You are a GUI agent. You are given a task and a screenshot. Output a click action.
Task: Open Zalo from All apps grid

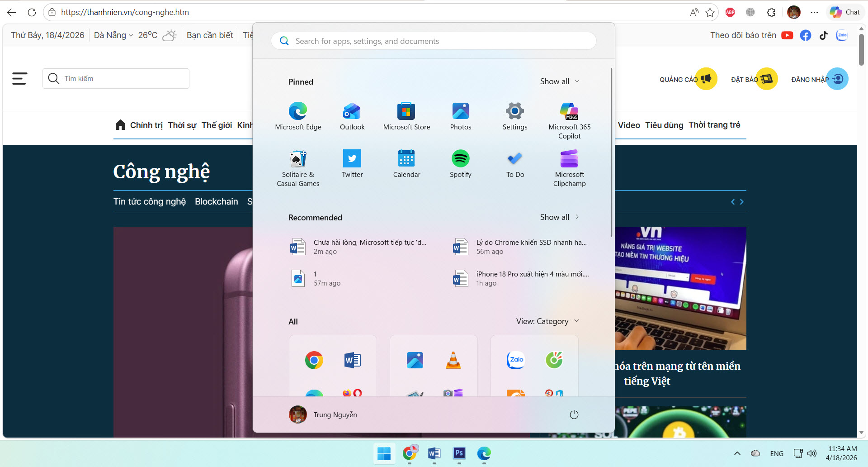pyautogui.click(x=515, y=360)
